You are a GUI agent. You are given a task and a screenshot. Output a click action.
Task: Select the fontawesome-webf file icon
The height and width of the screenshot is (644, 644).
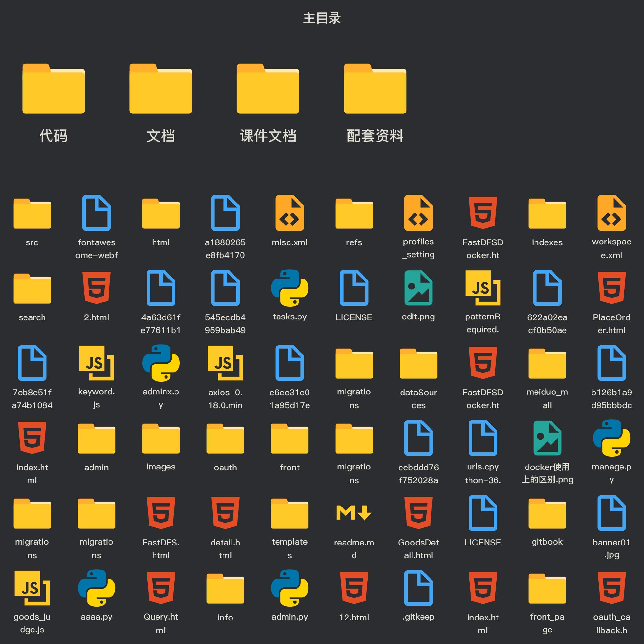[96, 213]
